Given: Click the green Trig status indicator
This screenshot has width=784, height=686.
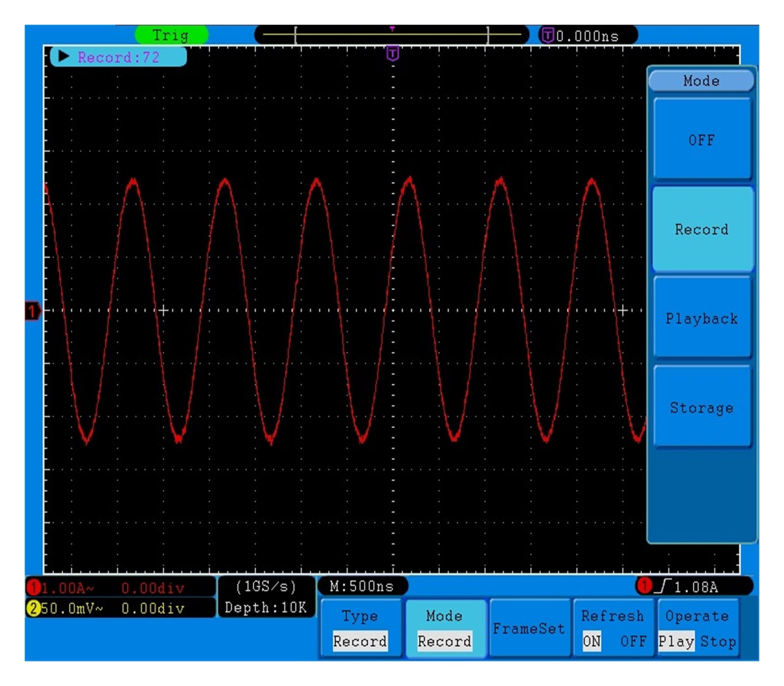Looking at the screenshot, I should pos(171,35).
